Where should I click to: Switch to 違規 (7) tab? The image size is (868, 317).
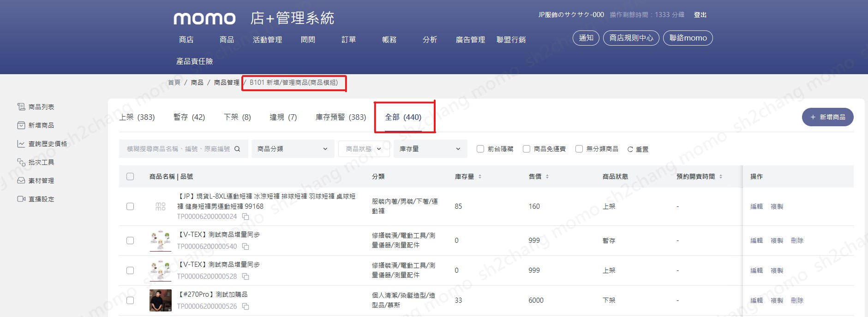tap(283, 117)
